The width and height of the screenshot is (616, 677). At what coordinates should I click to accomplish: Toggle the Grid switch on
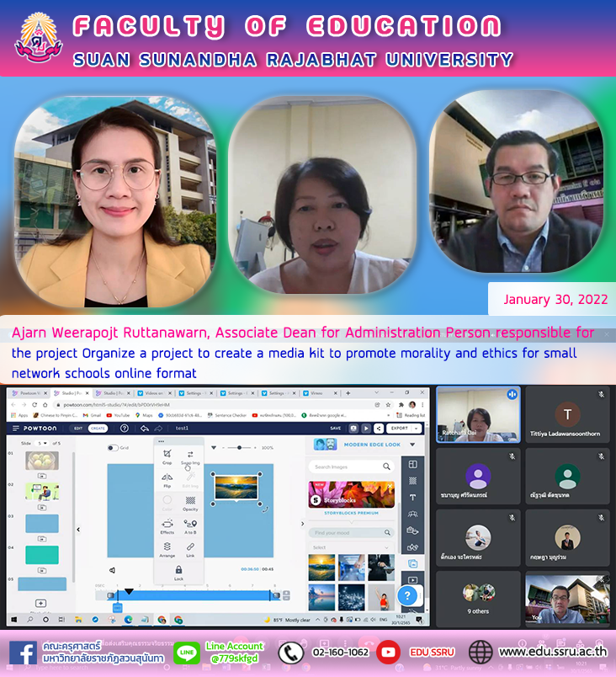[113, 448]
